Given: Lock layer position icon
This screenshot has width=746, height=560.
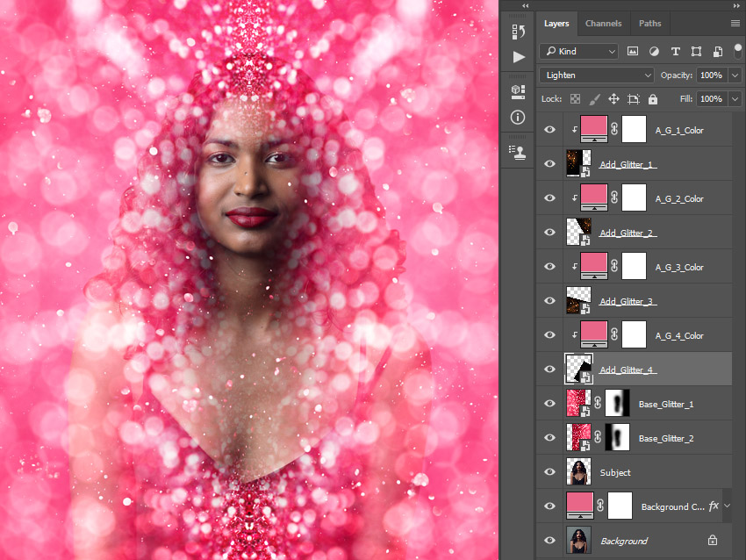Looking at the screenshot, I should (613, 99).
